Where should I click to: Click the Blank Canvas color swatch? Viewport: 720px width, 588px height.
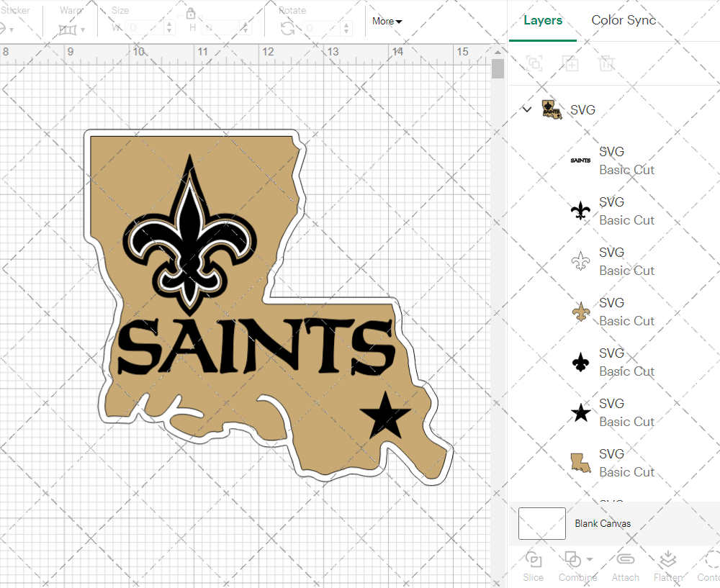click(x=541, y=523)
